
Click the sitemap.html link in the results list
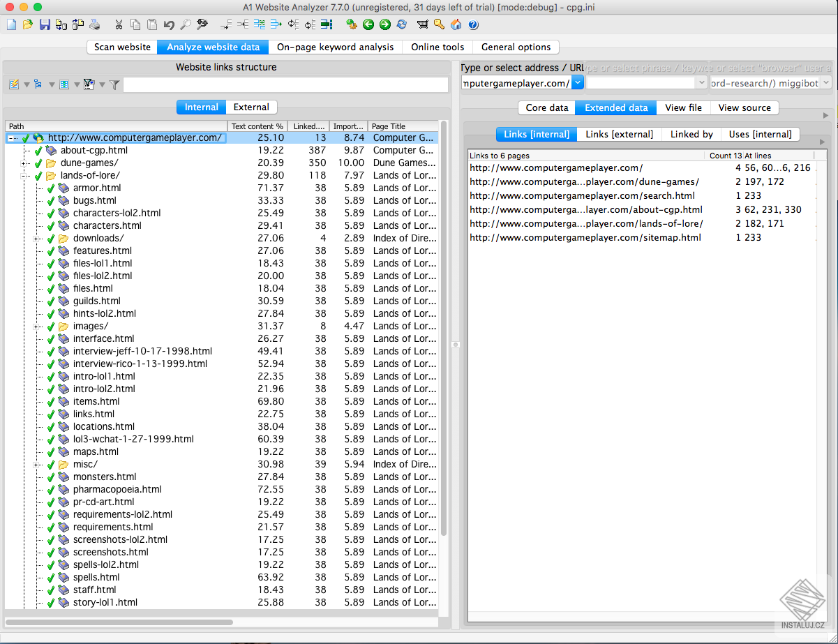[585, 237]
